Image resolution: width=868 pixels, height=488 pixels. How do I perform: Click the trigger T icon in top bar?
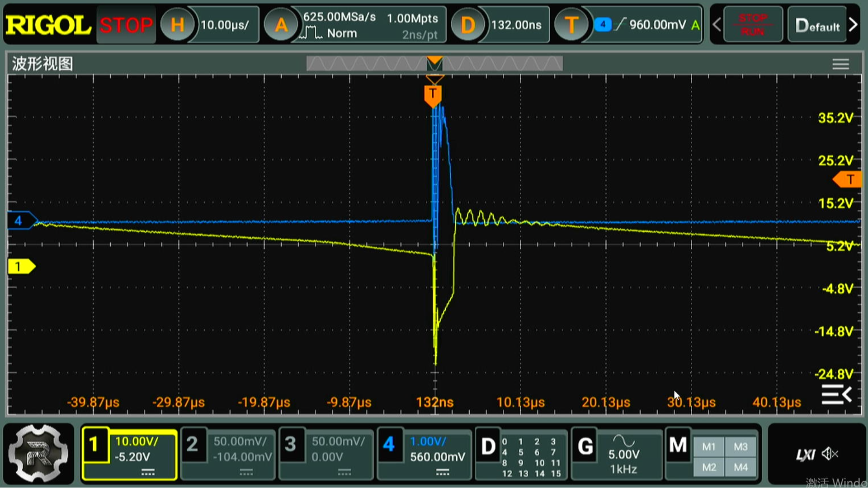coord(571,25)
